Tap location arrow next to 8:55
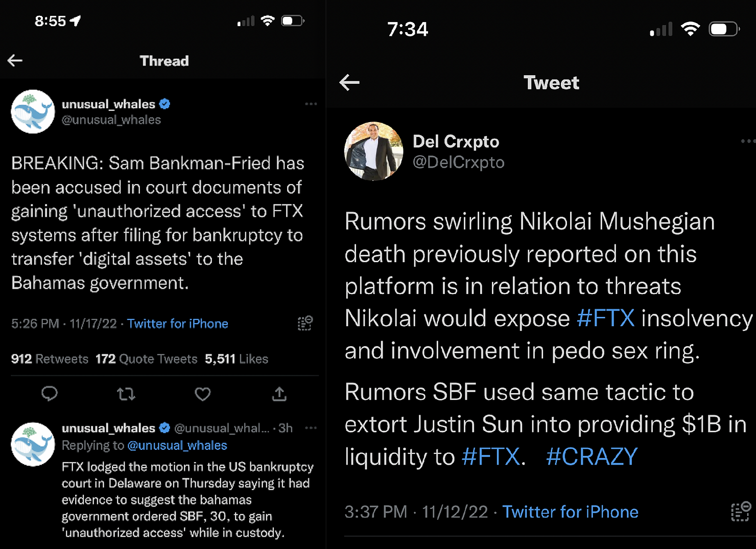Viewport: 756px width, 549px height. click(x=76, y=21)
